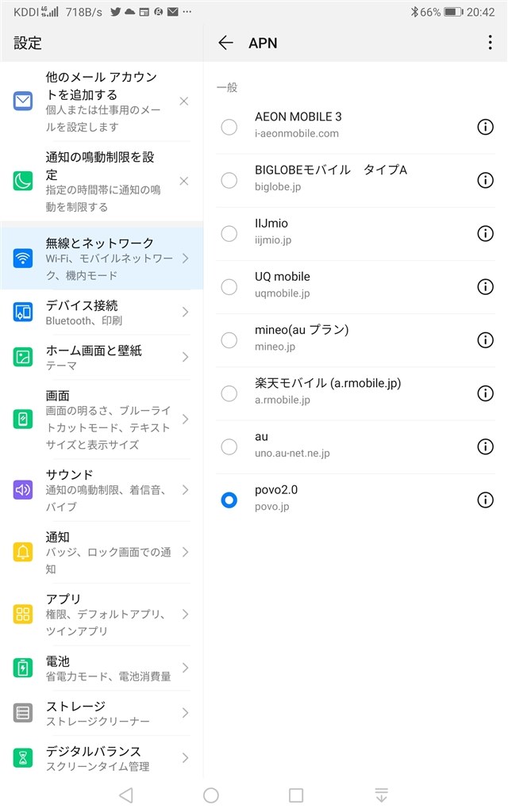Tap the uqmobile.jp APN address

pos(282,293)
